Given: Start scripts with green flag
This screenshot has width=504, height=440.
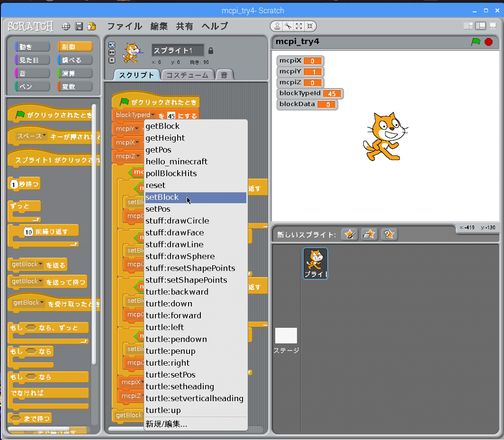Looking at the screenshot, I should (476, 42).
